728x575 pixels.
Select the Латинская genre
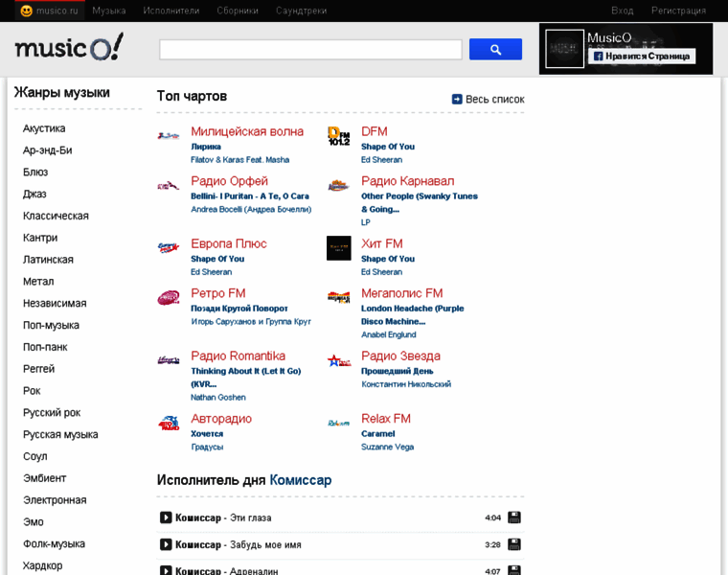point(48,260)
